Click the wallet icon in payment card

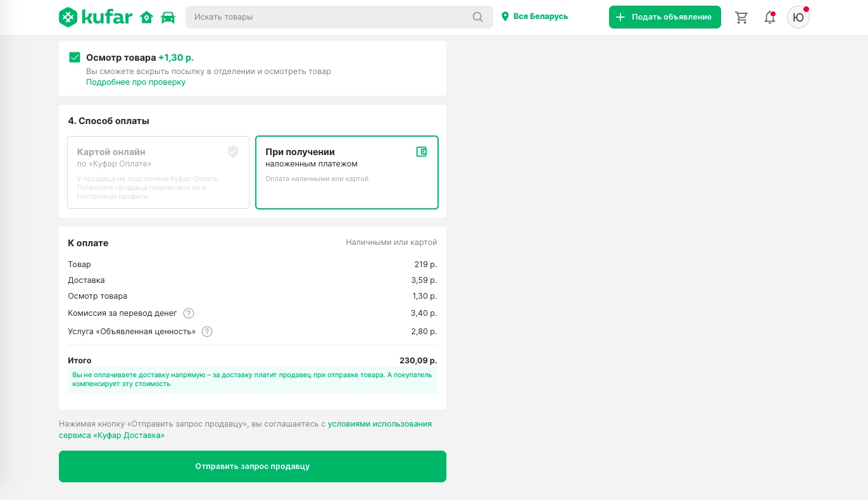pyautogui.click(x=422, y=152)
